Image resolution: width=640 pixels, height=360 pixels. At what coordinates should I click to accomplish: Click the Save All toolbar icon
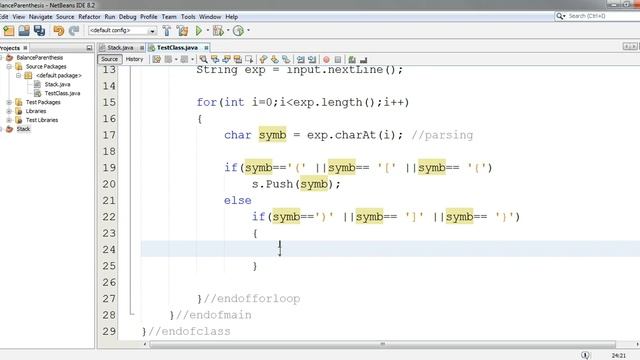click(x=39, y=31)
